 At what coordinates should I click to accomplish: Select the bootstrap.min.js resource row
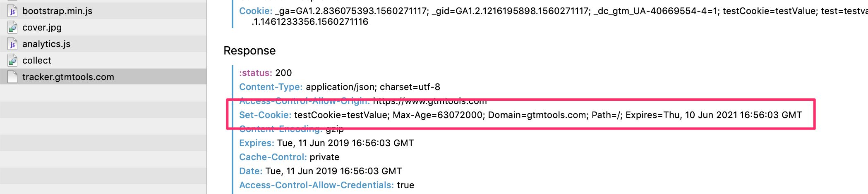[103, 11]
